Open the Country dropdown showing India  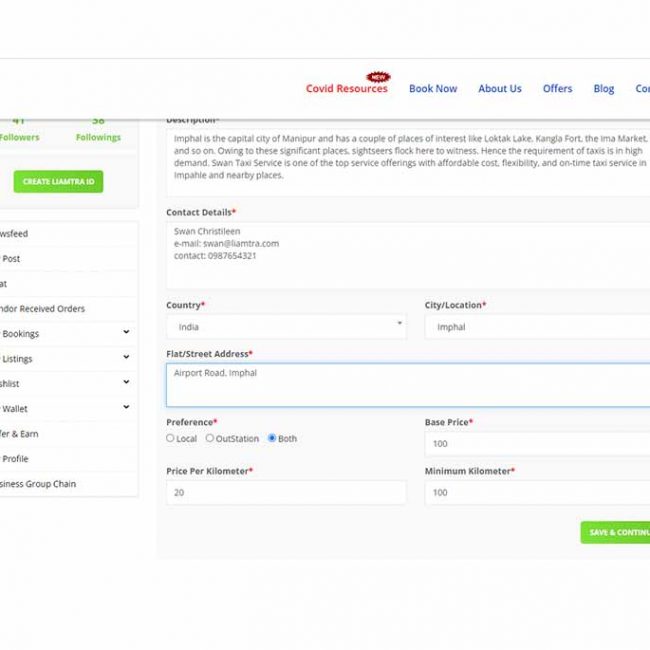point(286,327)
